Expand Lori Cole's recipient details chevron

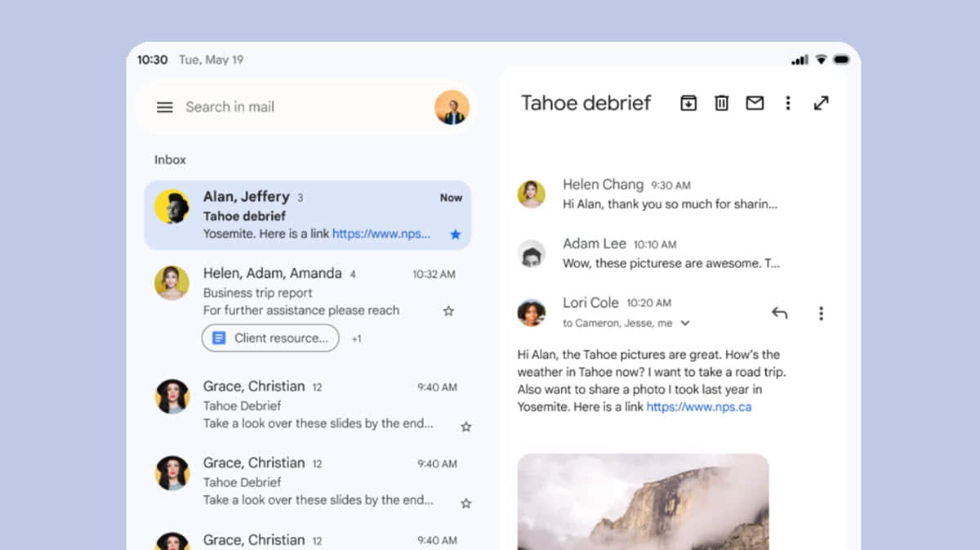click(685, 323)
